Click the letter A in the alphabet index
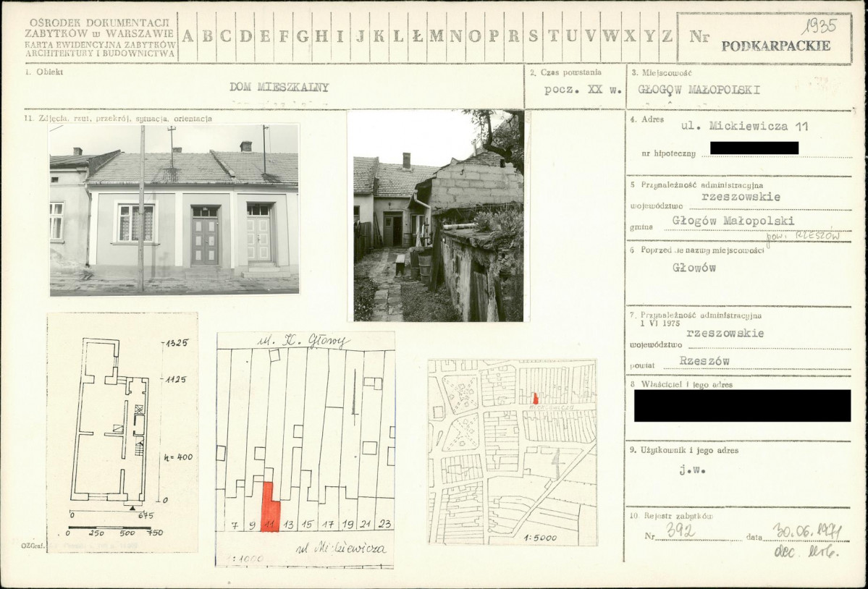 [x=187, y=36]
